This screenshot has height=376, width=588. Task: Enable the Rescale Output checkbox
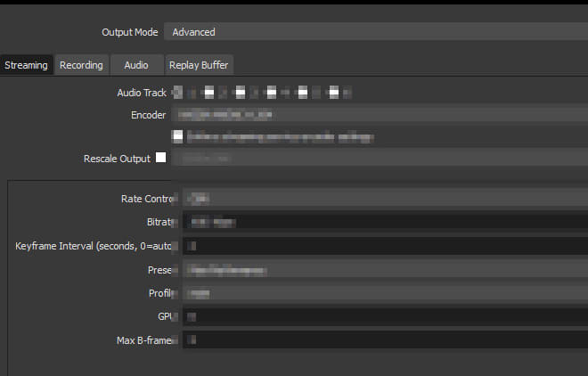click(161, 158)
